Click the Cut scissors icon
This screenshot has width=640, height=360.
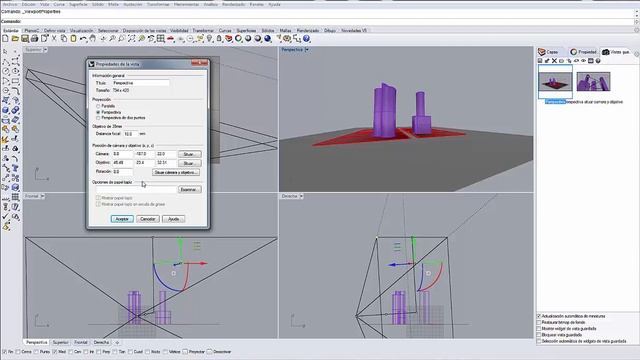(x=54, y=39)
